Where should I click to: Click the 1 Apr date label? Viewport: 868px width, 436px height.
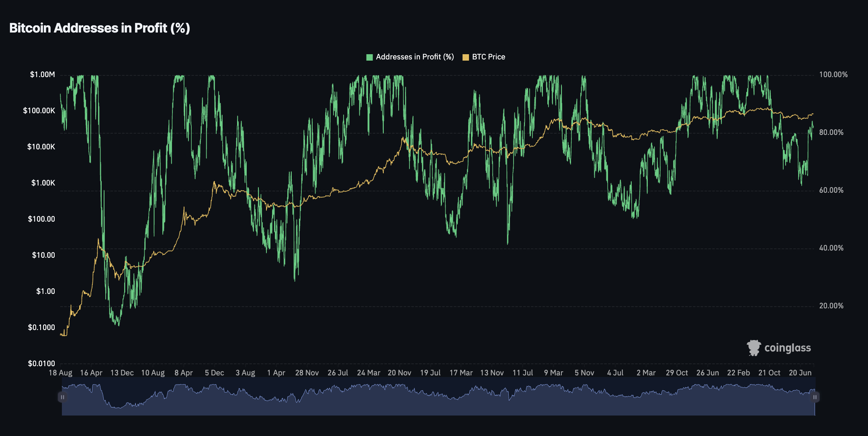(x=276, y=373)
